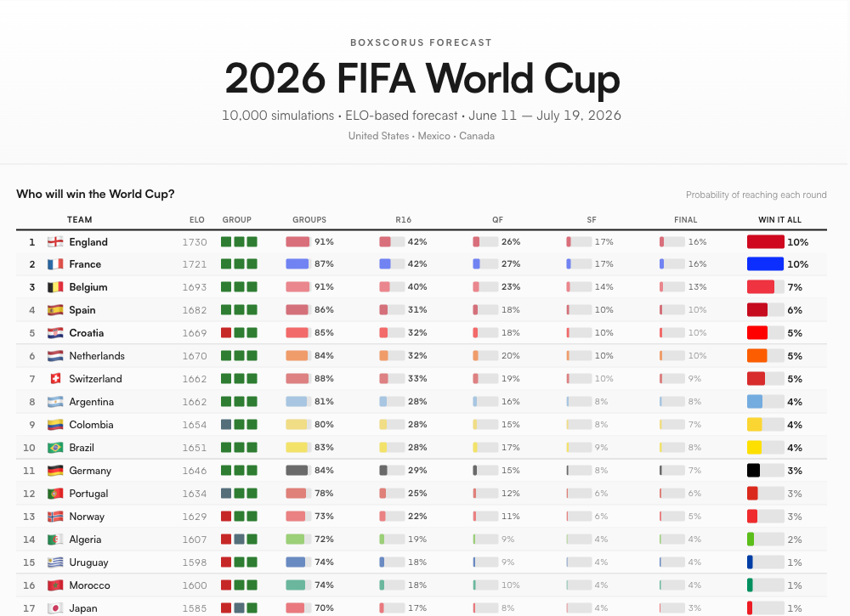Click the Croatia flag icon
The height and width of the screenshot is (616, 850).
click(55, 334)
